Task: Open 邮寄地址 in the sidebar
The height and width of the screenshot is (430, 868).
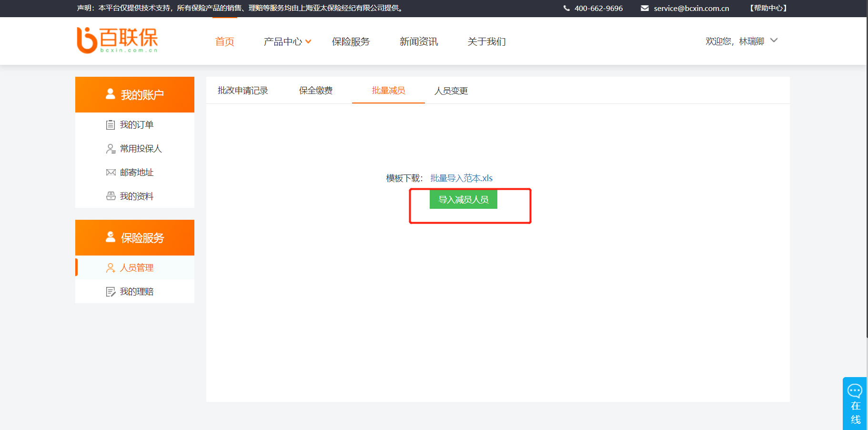Action: [136, 173]
